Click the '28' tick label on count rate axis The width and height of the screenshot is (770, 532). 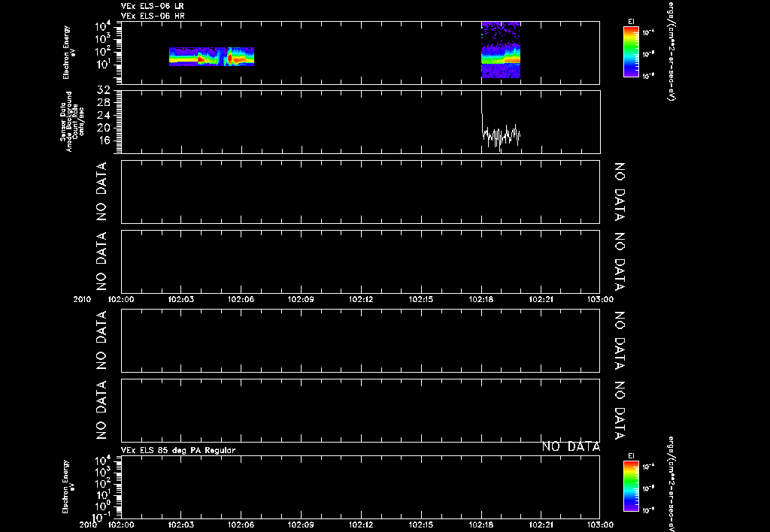tap(103, 103)
